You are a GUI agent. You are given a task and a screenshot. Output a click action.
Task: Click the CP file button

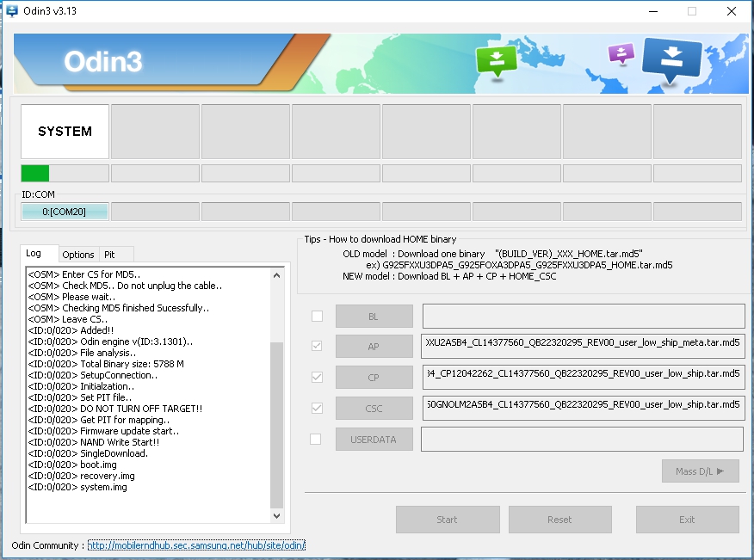pos(374,378)
